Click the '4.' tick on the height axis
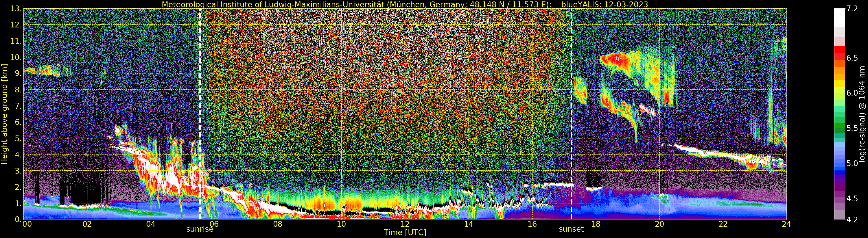Viewport: 868px width, 238px height. click(18, 155)
